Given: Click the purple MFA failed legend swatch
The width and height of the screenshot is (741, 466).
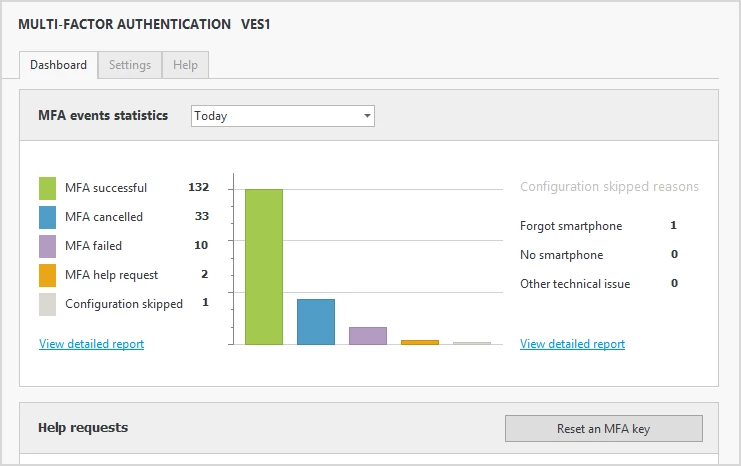Looking at the screenshot, I should [47, 246].
